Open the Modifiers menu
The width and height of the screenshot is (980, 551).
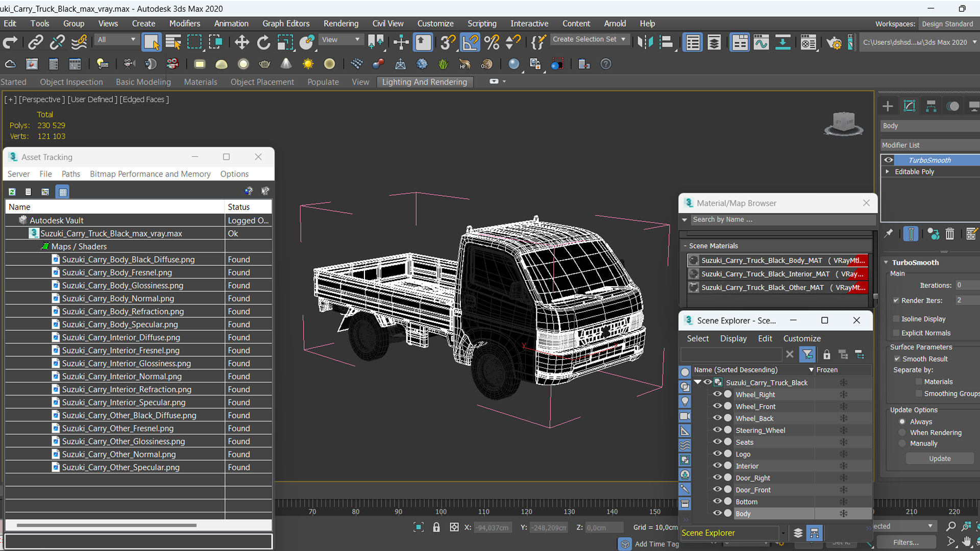[x=184, y=23]
